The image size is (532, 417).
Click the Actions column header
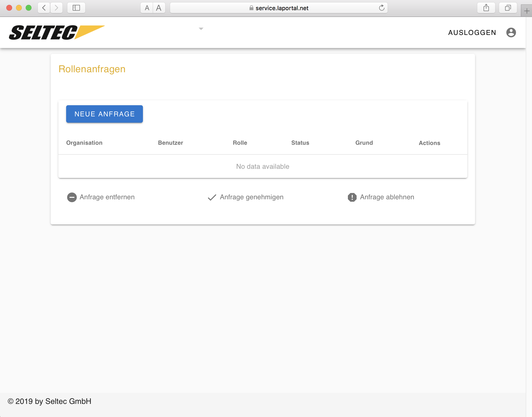coord(430,143)
